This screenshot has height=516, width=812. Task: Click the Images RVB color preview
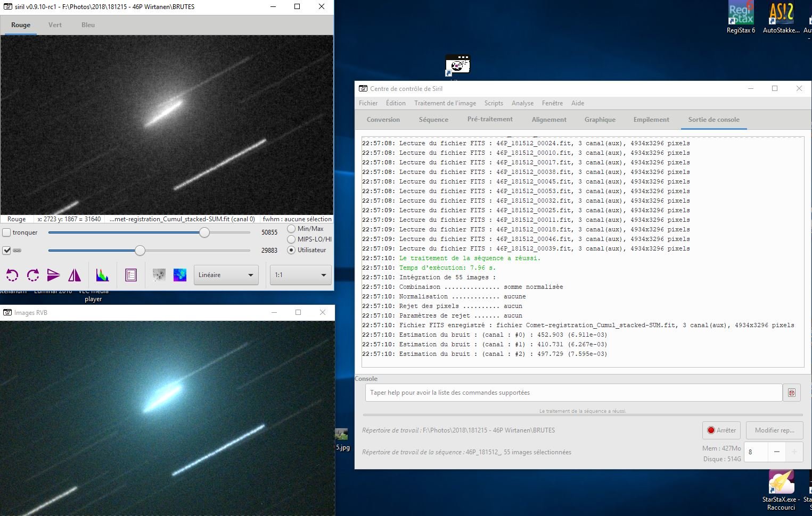(x=167, y=418)
